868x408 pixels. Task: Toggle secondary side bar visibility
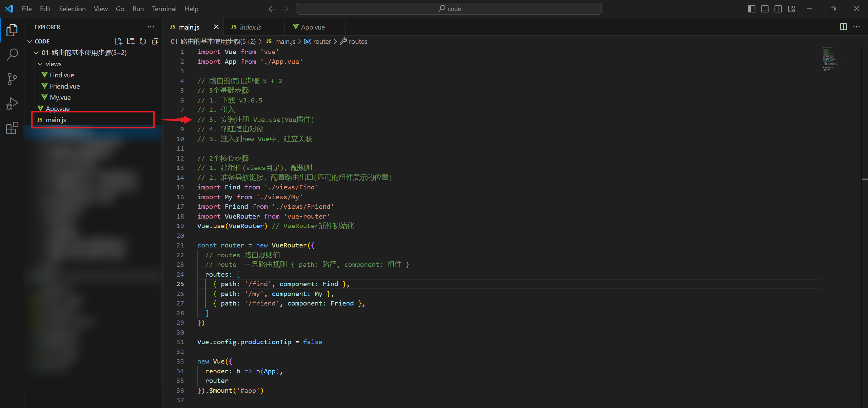778,9
